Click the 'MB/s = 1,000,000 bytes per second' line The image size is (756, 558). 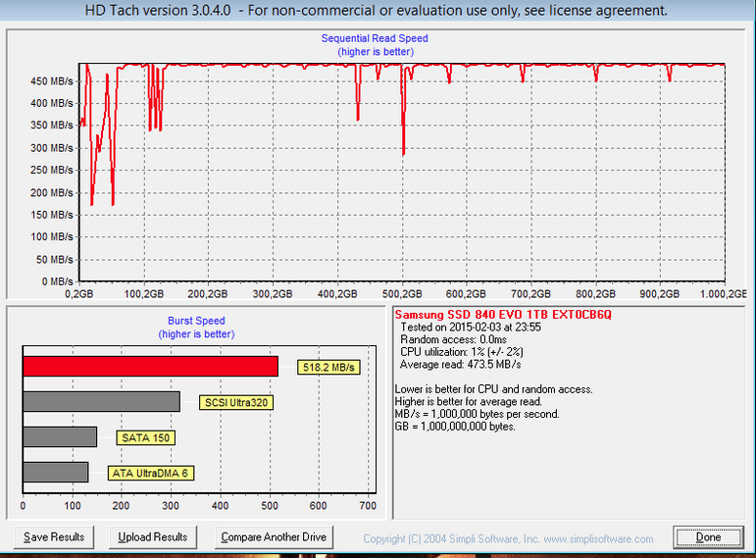(x=478, y=414)
